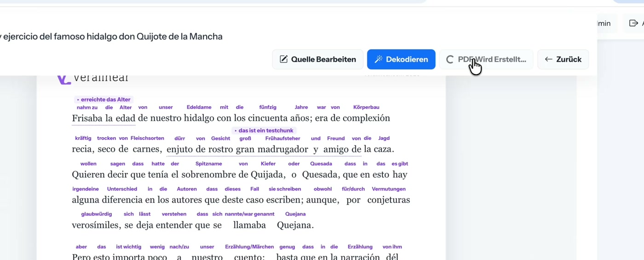Click the underlined word 'edad'
This screenshot has width=644, height=260.
(x=125, y=118)
